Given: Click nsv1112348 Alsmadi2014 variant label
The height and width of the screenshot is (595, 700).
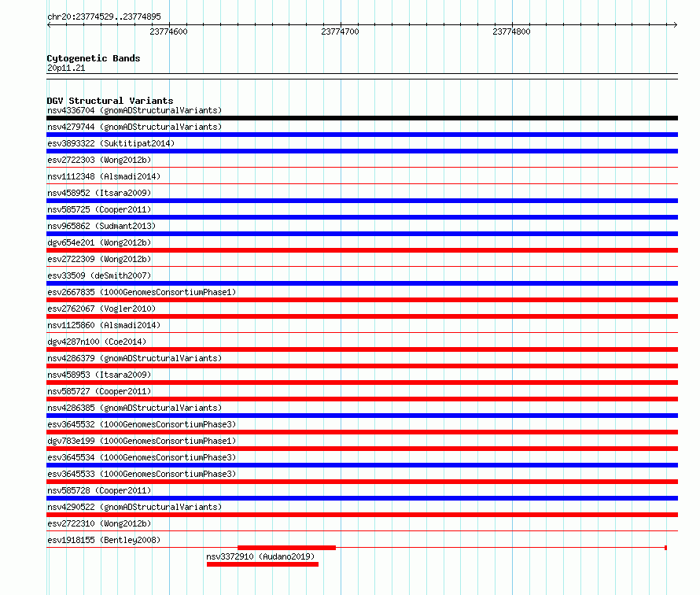Looking at the screenshot, I should [x=104, y=176].
